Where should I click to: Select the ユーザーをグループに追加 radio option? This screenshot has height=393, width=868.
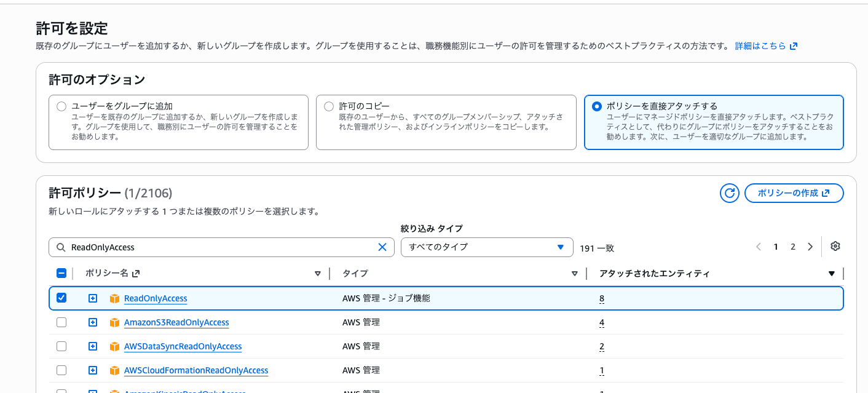[61, 106]
